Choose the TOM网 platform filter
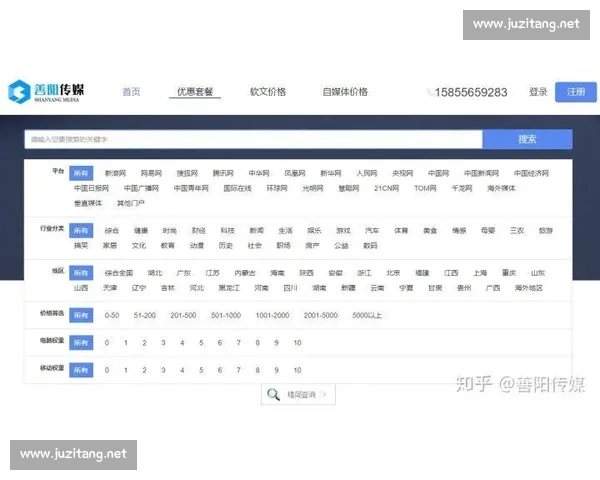The image size is (600, 480). click(425, 188)
